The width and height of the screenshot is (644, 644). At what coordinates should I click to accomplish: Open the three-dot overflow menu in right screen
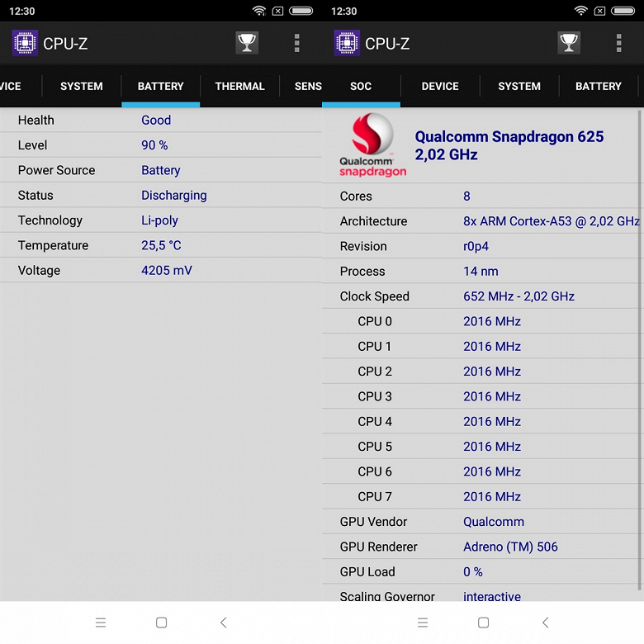(x=619, y=43)
